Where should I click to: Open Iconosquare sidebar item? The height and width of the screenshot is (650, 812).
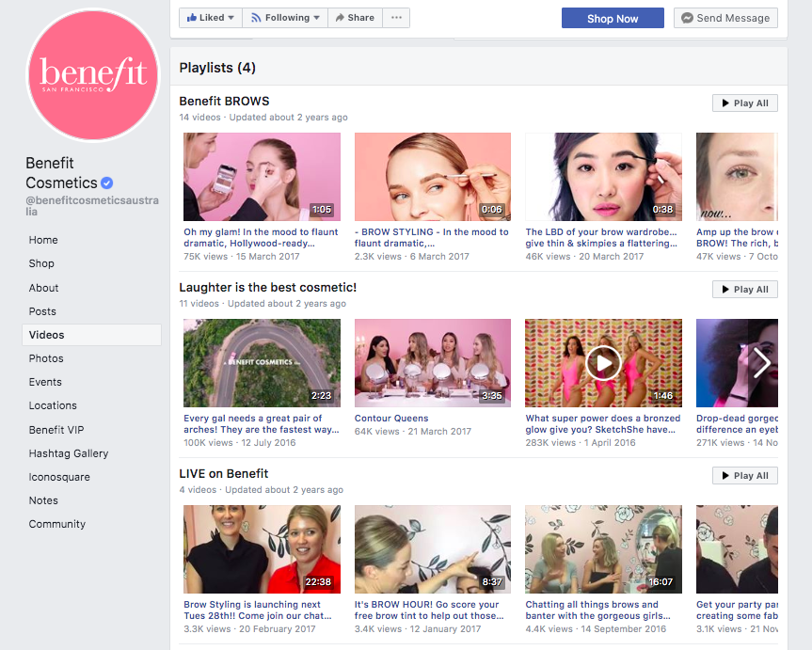(x=59, y=477)
